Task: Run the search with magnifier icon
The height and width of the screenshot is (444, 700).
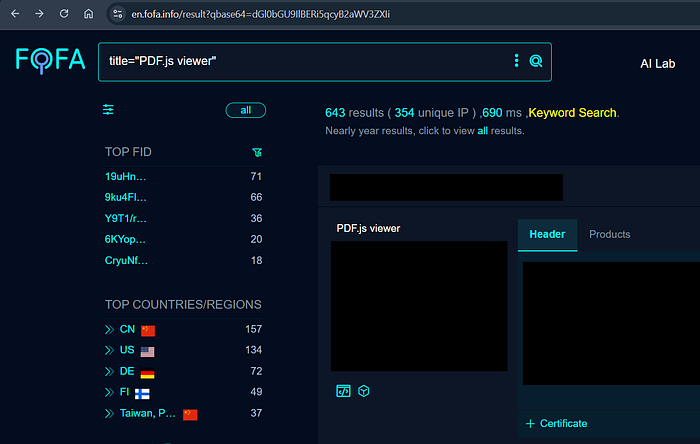Action: [536, 61]
